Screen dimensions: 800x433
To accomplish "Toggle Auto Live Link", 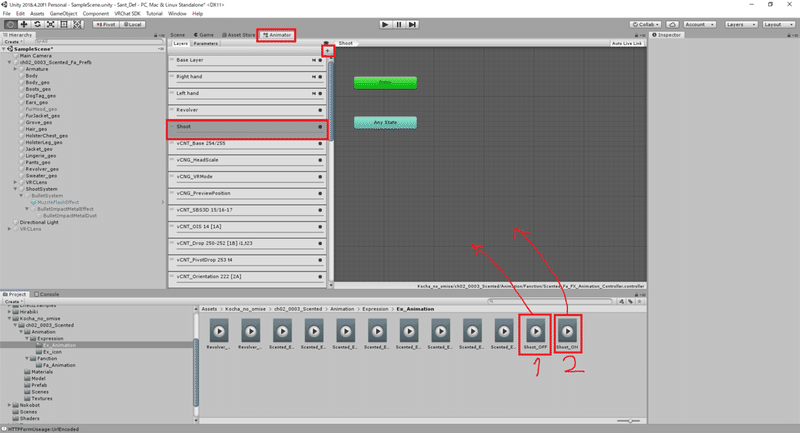I will coord(627,43).
